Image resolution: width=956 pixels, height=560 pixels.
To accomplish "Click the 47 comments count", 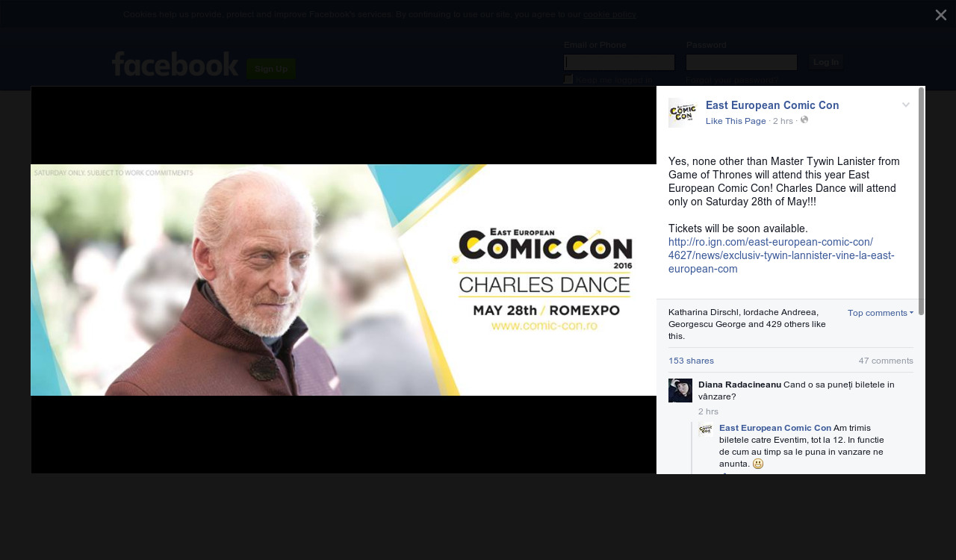I will [886, 361].
